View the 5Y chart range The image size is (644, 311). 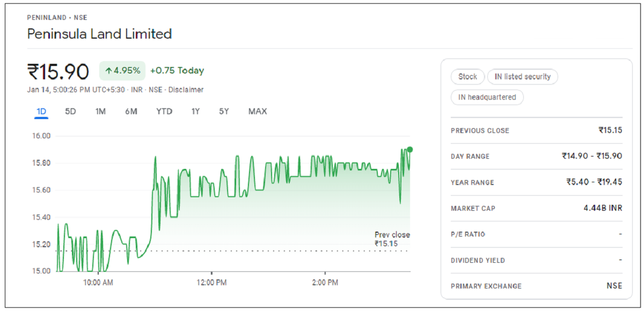224,112
